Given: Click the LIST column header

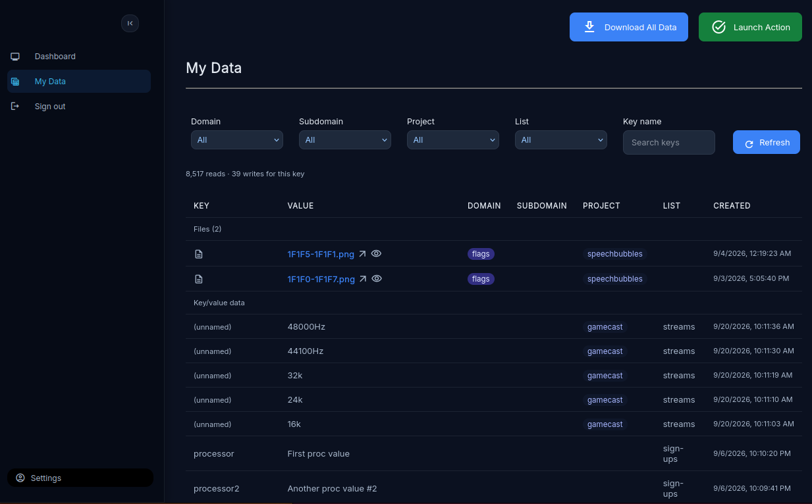Looking at the screenshot, I should 672,206.
